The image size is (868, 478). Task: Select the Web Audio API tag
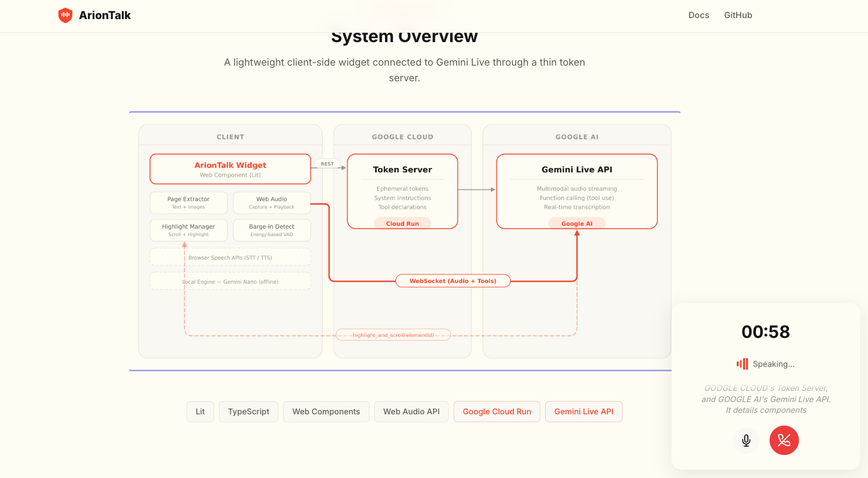(x=411, y=411)
